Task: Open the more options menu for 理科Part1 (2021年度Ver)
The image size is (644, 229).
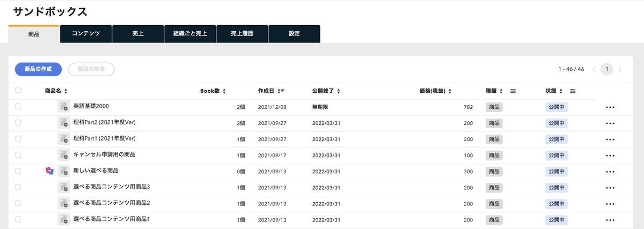Action: click(609, 139)
